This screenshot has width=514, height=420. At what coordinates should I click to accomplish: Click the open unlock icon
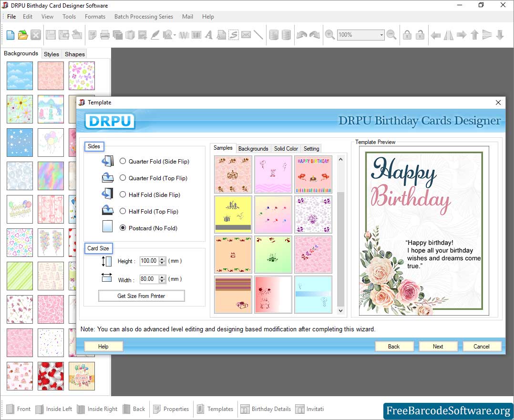[x=420, y=35]
